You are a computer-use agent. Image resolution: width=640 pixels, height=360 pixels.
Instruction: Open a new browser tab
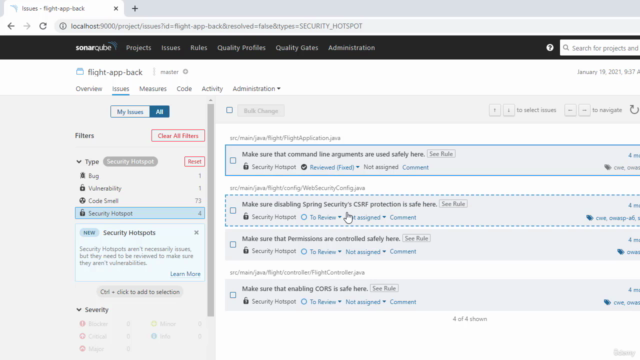(x=135, y=8)
